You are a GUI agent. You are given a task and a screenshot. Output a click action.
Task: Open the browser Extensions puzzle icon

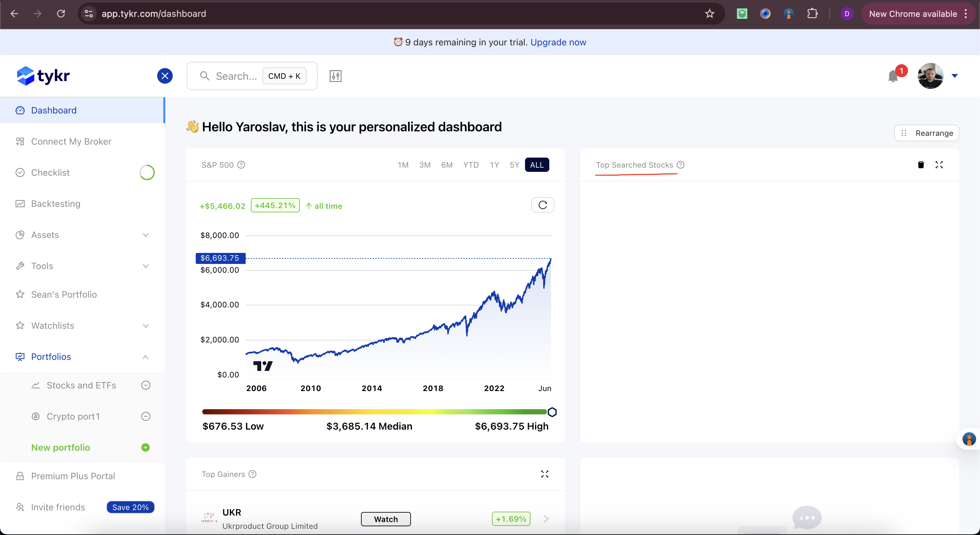point(812,14)
